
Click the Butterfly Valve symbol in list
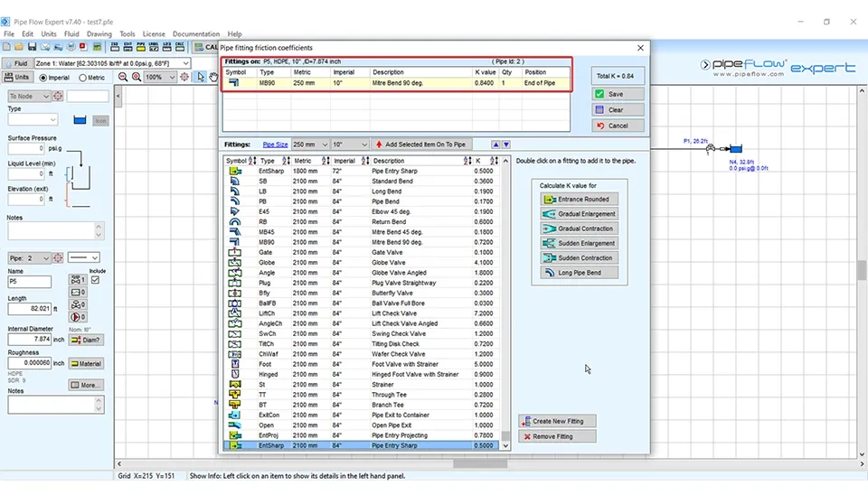[x=235, y=293]
